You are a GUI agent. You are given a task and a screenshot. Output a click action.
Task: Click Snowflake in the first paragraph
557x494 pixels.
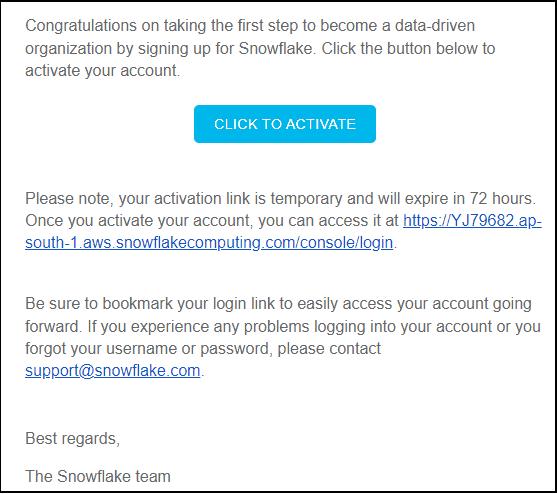click(275, 48)
